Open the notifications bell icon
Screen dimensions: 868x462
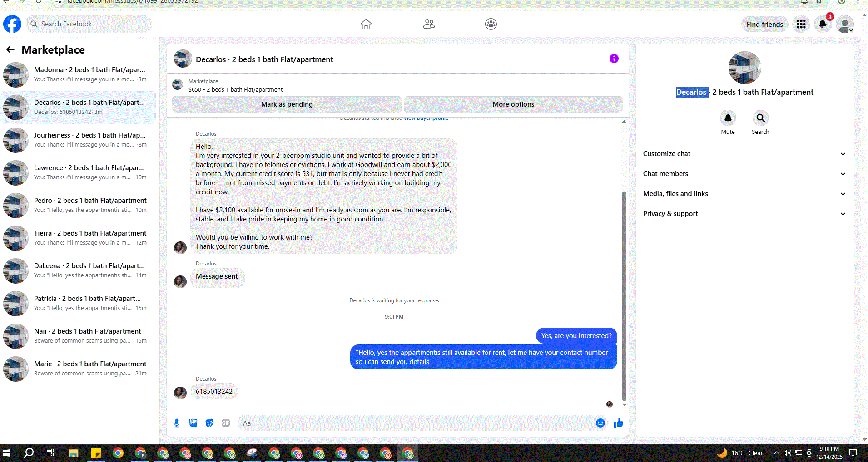pyautogui.click(x=823, y=24)
